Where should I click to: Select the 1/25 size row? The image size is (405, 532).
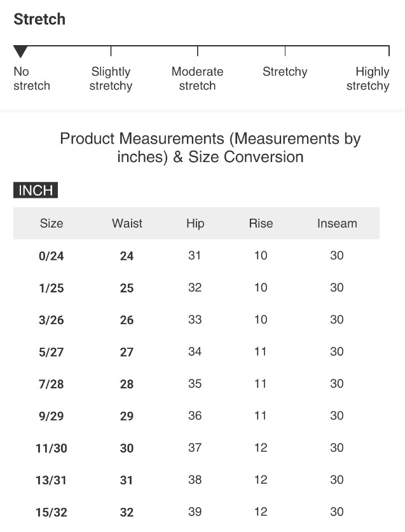196,288
